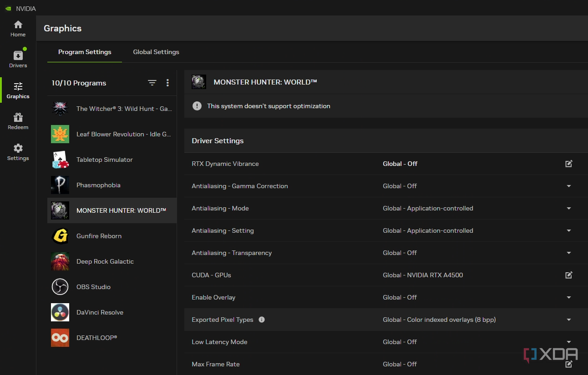The image size is (588, 375).
Task: Open the three-dot programs menu
Action: click(167, 83)
